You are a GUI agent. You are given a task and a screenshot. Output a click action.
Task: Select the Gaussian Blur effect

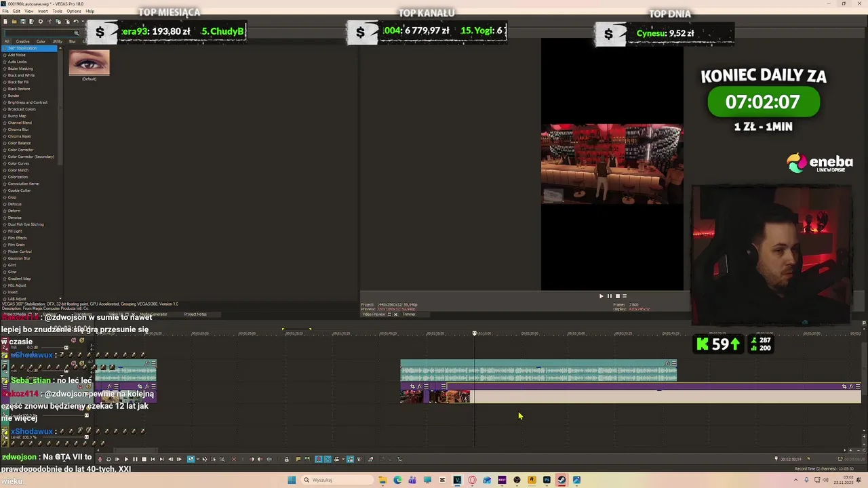coord(19,258)
